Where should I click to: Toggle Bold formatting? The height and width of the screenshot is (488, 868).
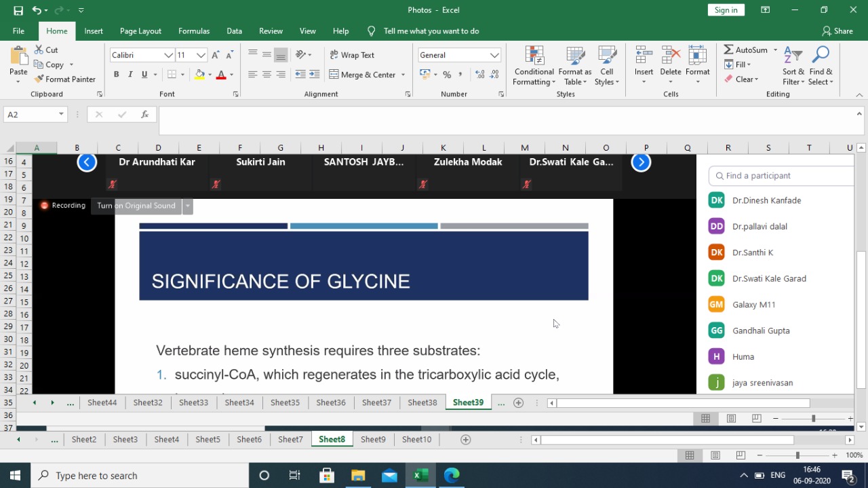[x=116, y=75]
